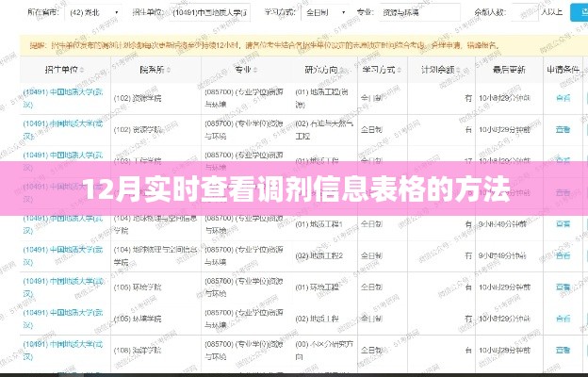Click the 招生单位 field with (10491)中国地质大学
Viewport: 588px width, 377px height.
[x=209, y=12]
